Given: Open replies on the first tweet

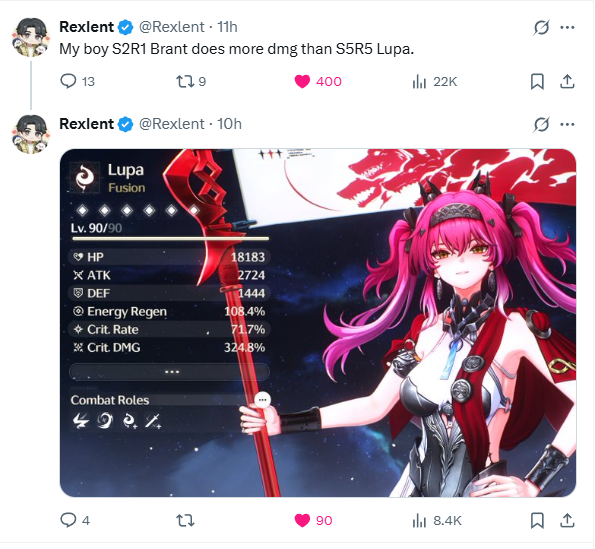Looking at the screenshot, I should 77,82.
